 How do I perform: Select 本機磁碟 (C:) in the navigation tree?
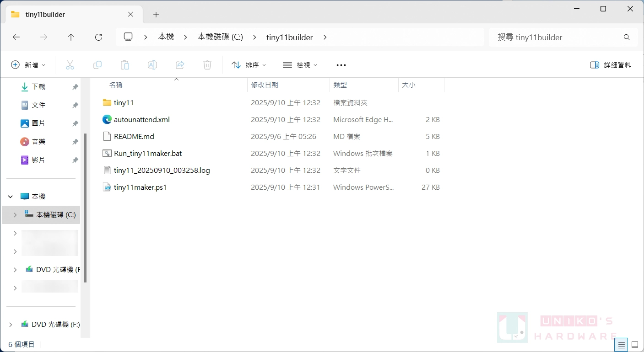(41, 214)
